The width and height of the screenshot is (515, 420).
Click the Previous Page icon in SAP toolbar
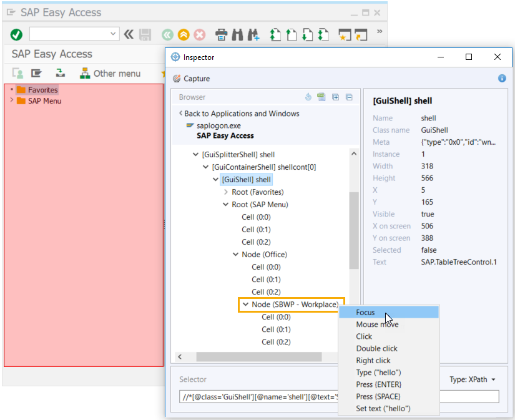[291, 35]
